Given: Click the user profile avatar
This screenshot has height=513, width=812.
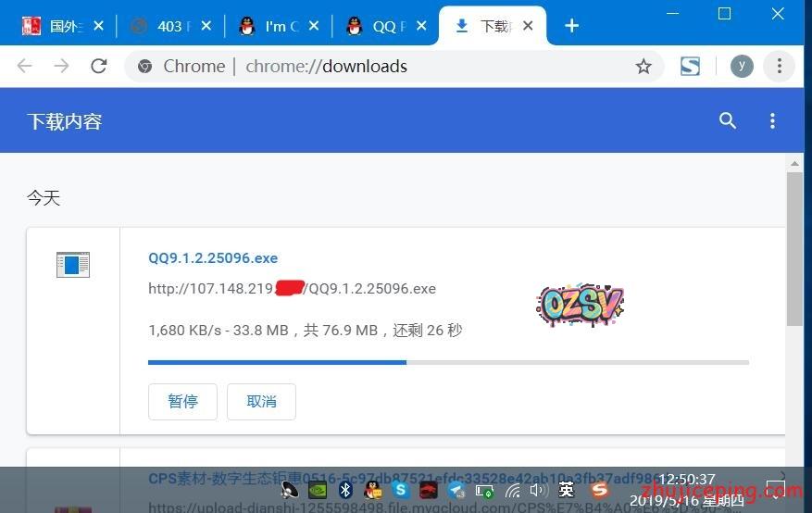Looking at the screenshot, I should tap(741, 66).
